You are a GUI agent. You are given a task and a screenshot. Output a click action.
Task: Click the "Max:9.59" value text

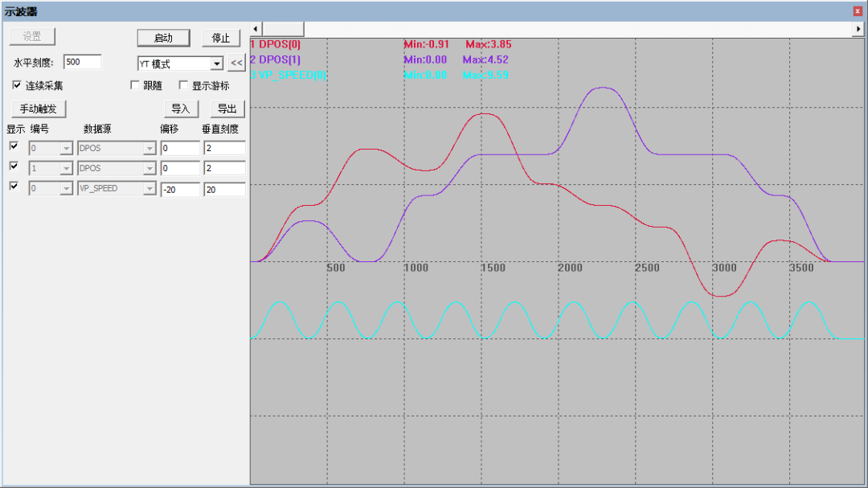click(485, 75)
